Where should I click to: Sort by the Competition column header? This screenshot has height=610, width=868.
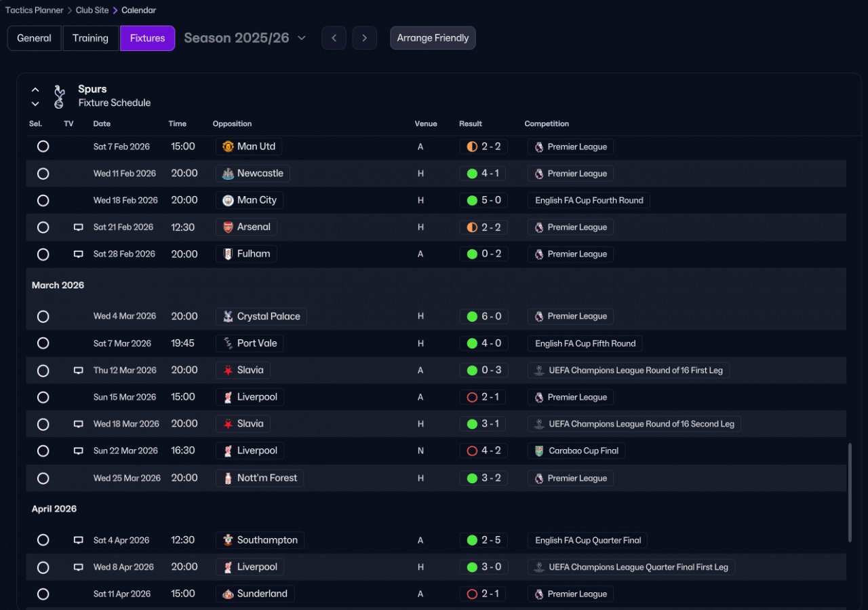(547, 123)
